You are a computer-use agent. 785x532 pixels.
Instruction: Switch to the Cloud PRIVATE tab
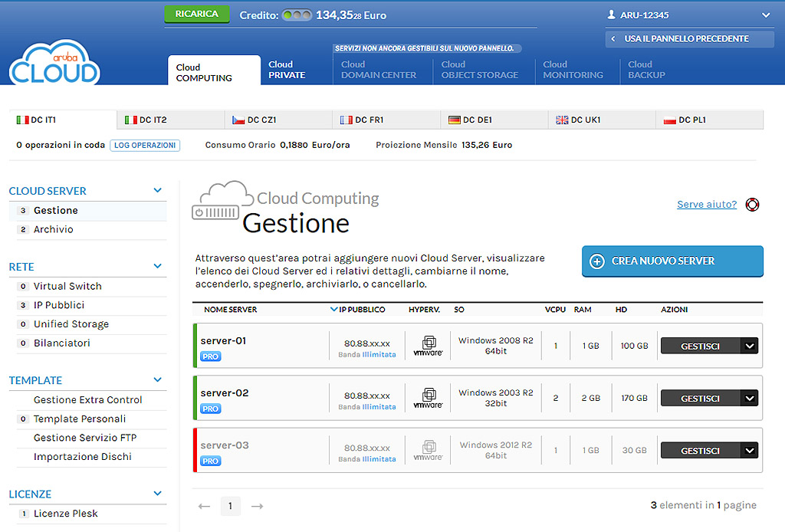tap(287, 70)
